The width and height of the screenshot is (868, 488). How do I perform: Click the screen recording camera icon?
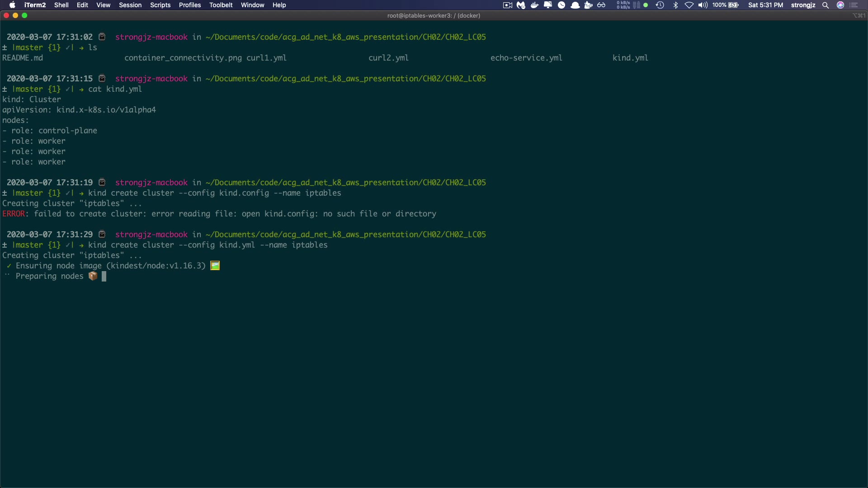(x=507, y=5)
